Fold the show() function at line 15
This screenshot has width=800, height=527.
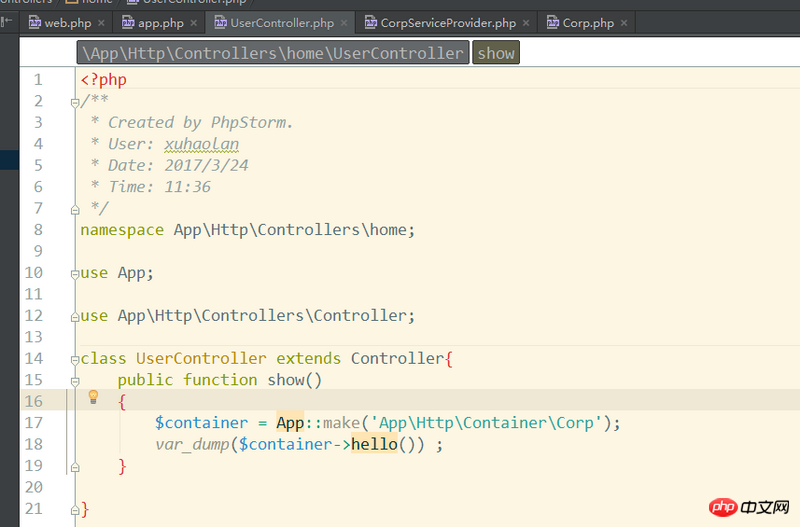tap(75, 380)
